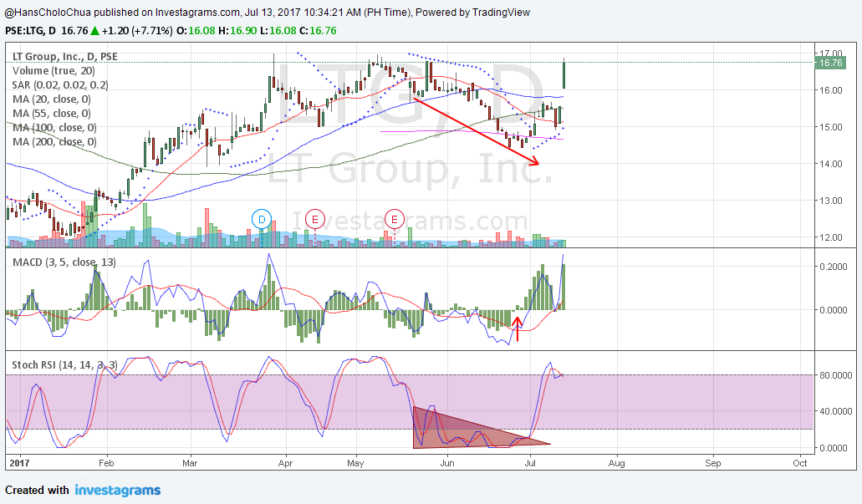
Task: Click the 0.0000 label on Stoch RSI axis
Action: [x=834, y=448]
